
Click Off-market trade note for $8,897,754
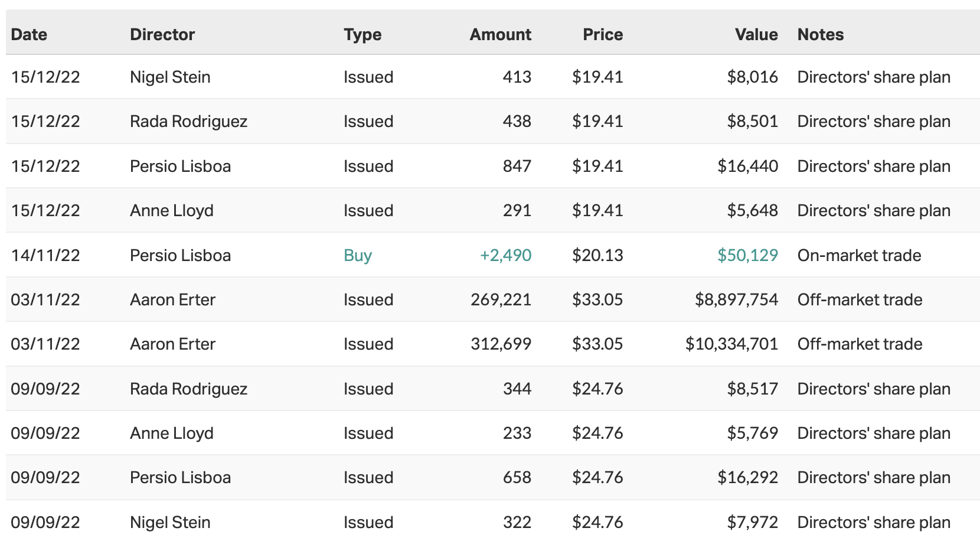click(x=860, y=300)
